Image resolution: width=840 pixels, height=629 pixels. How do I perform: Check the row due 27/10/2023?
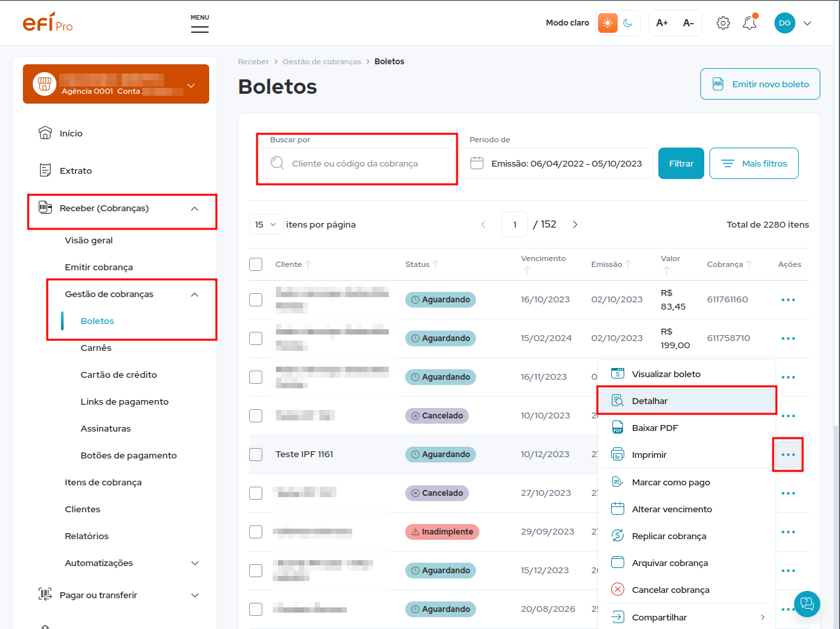256,493
